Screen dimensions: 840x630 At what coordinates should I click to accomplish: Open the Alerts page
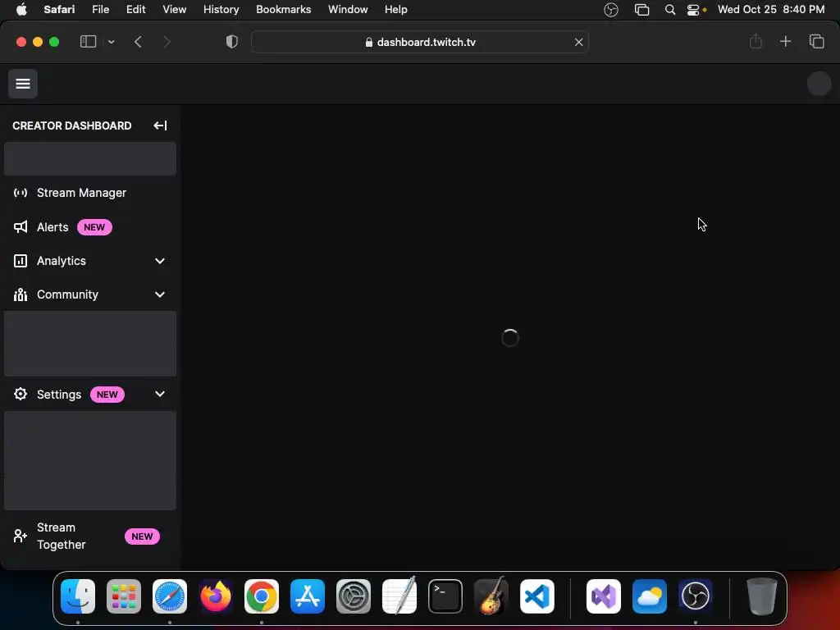coord(90,227)
